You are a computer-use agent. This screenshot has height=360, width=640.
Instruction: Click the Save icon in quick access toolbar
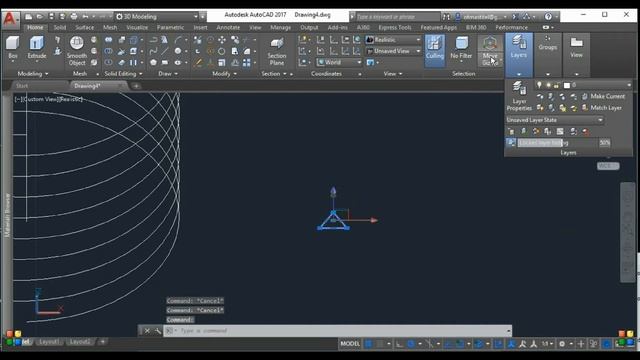(x=51, y=17)
